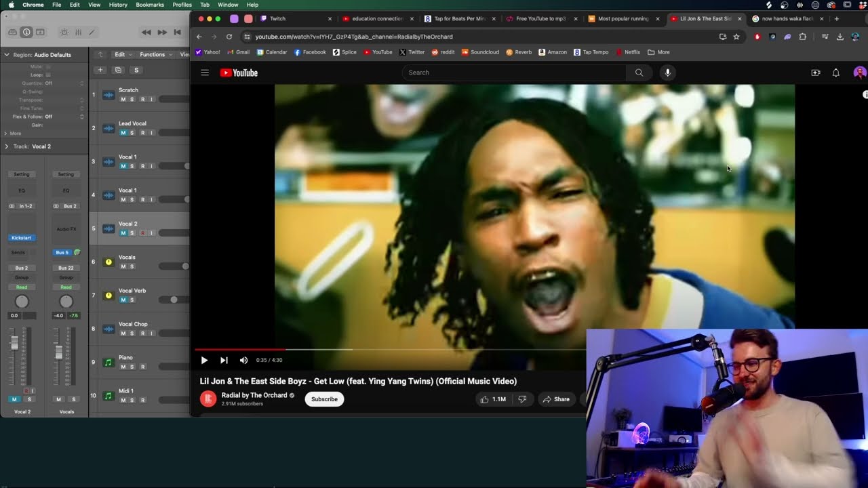Play the YouTube video
Image resolution: width=868 pixels, height=488 pixels.
204,361
